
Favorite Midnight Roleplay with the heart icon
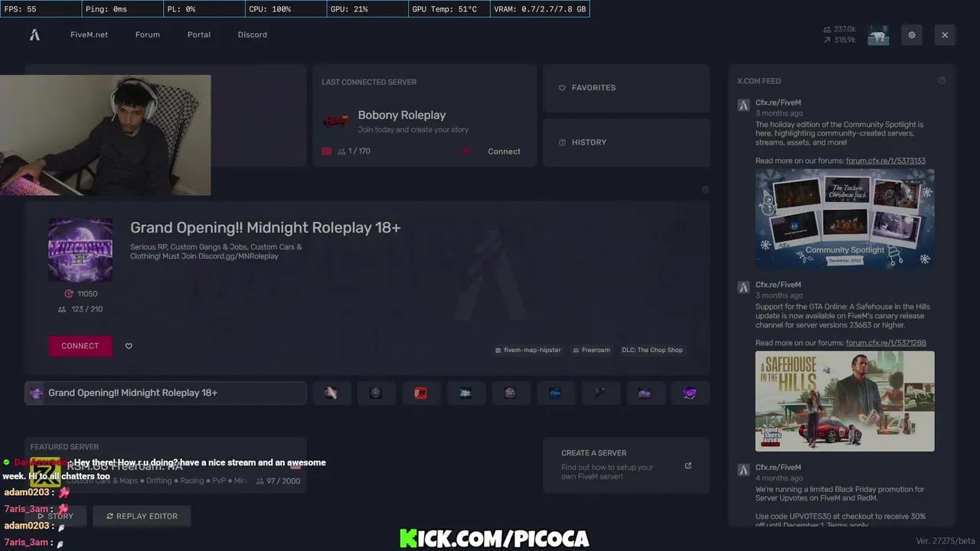click(x=129, y=346)
